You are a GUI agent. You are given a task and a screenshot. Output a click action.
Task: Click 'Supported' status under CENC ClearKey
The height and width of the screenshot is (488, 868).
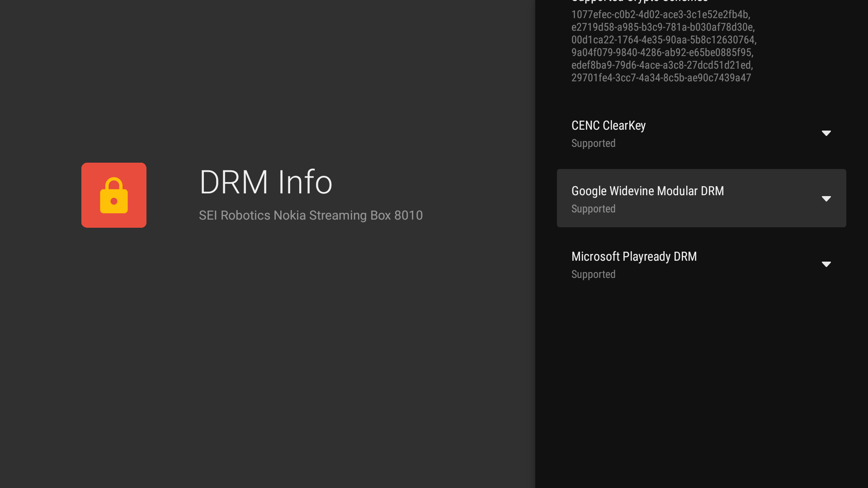(x=594, y=144)
